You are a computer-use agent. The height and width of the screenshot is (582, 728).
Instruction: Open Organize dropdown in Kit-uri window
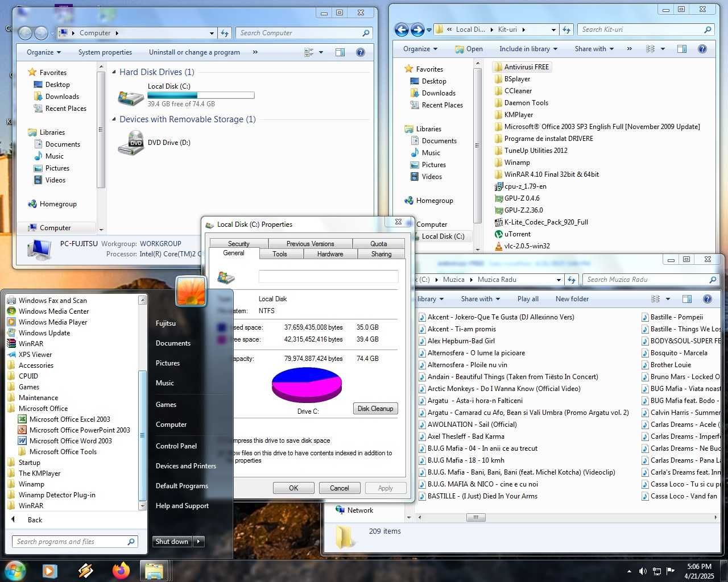[x=420, y=49]
